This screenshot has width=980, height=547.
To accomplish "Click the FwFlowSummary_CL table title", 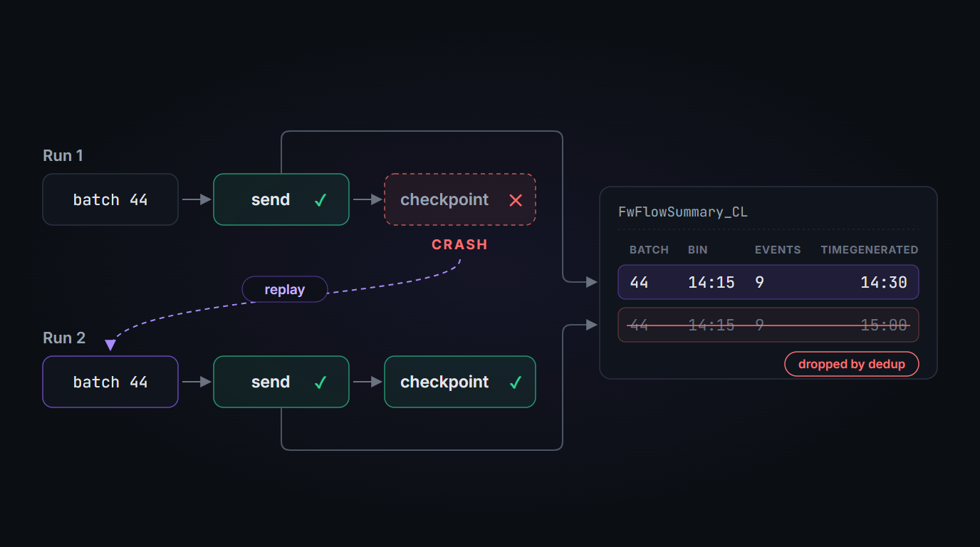I will [683, 212].
